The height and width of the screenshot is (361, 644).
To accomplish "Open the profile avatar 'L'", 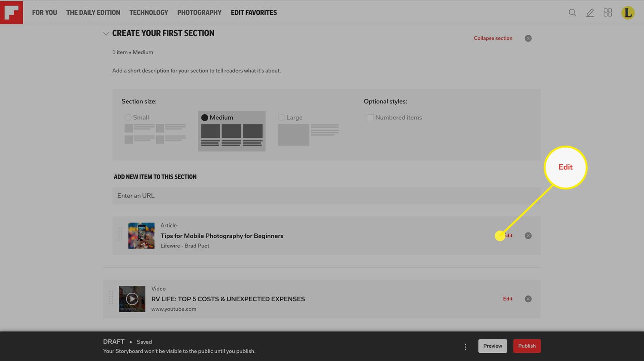I will point(628,13).
